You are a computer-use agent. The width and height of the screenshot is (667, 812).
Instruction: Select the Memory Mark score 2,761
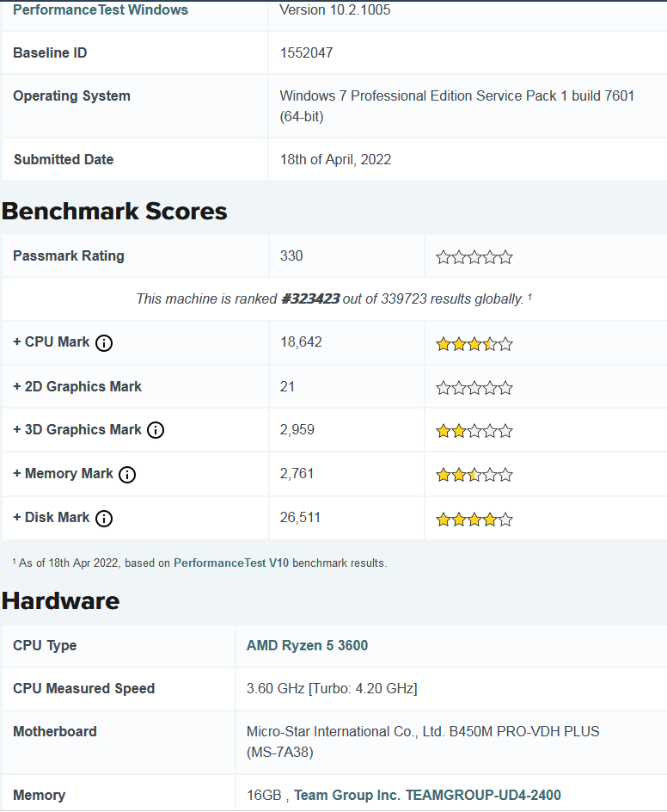297,473
